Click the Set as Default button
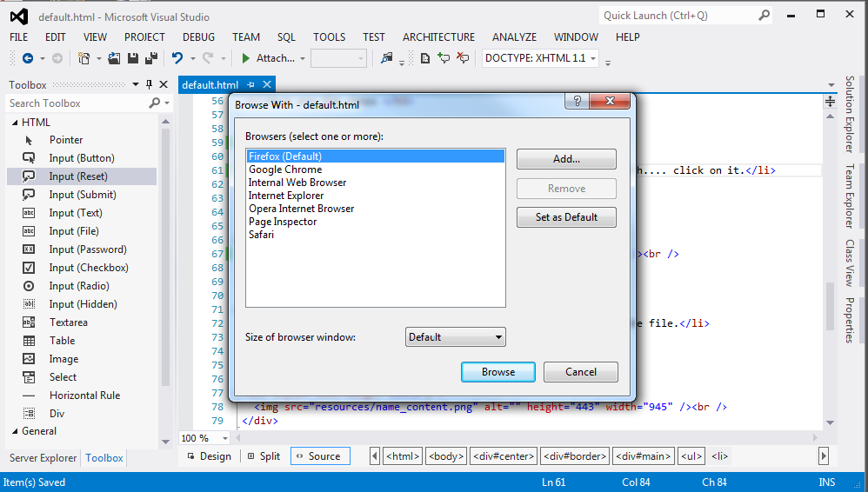This screenshot has width=868, height=492. click(x=566, y=217)
